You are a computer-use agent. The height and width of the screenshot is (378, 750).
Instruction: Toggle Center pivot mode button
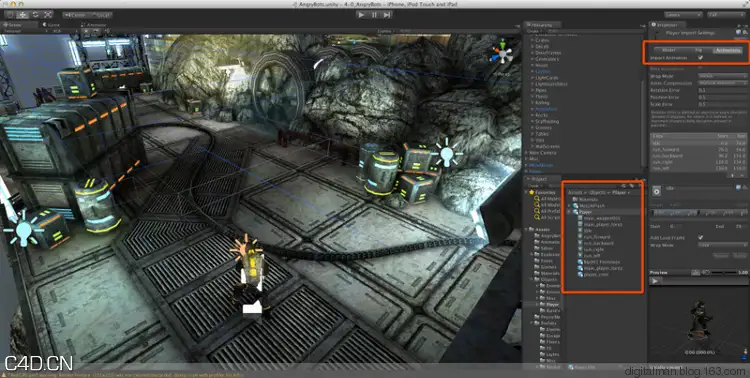(75, 15)
